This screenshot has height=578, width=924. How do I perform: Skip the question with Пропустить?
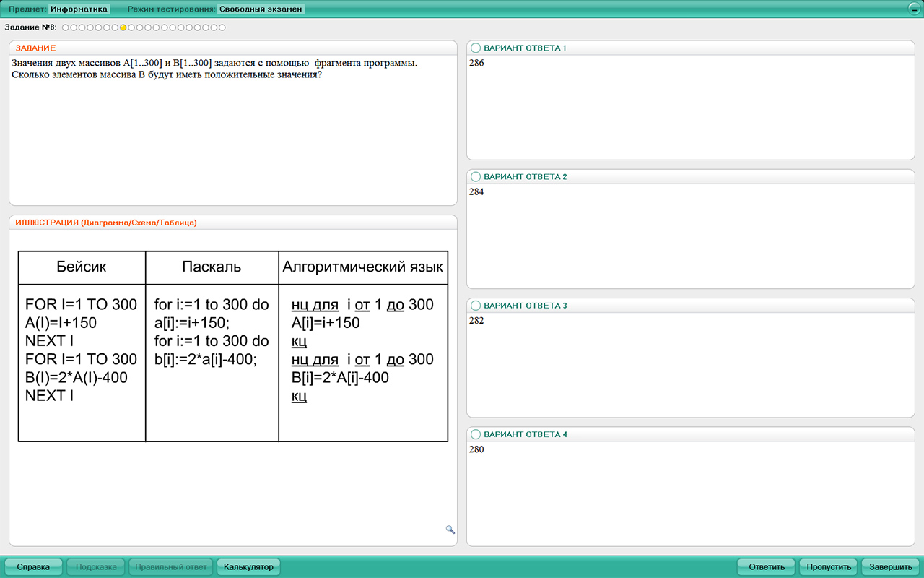[829, 567]
